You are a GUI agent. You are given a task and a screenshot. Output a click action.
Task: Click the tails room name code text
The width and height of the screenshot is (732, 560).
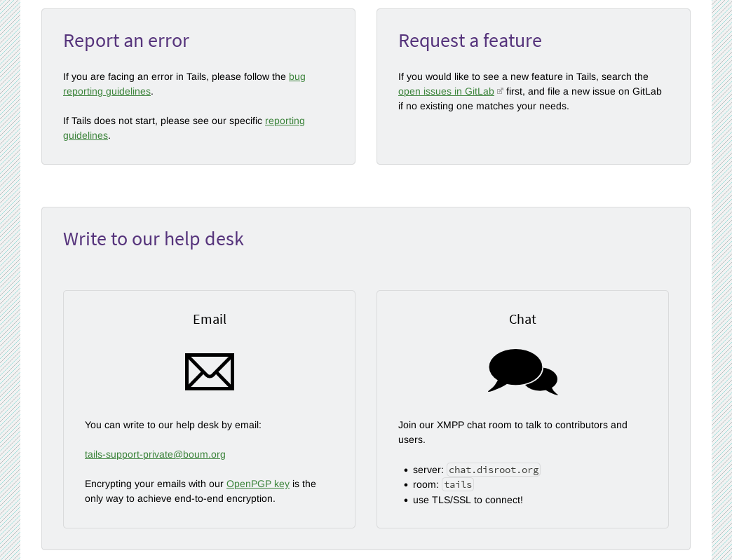tap(457, 484)
